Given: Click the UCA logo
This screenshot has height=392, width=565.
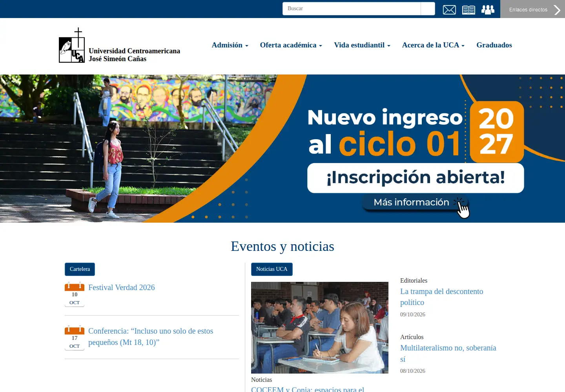Looking at the screenshot, I should (72, 45).
